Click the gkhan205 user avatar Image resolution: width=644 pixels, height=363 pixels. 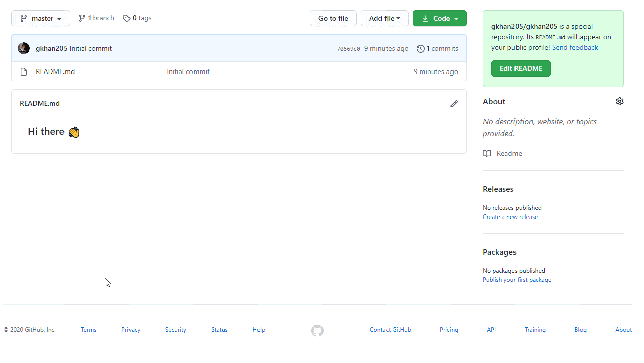24,48
